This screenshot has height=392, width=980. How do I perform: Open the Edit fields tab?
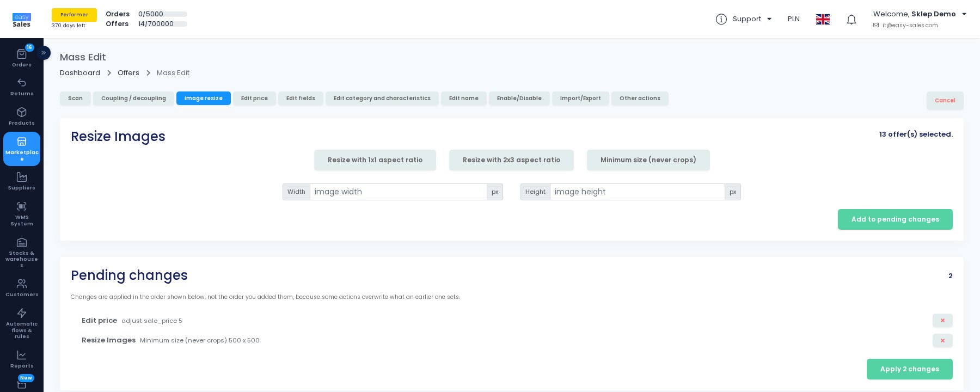301,99
